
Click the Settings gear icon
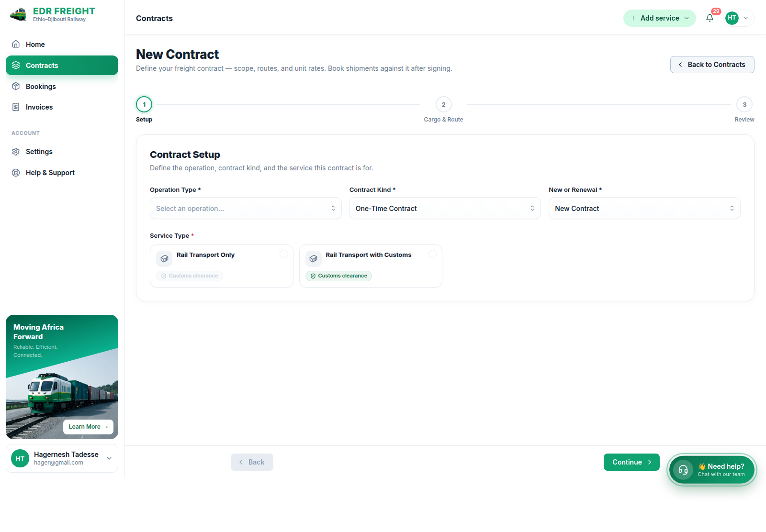(16, 152)
